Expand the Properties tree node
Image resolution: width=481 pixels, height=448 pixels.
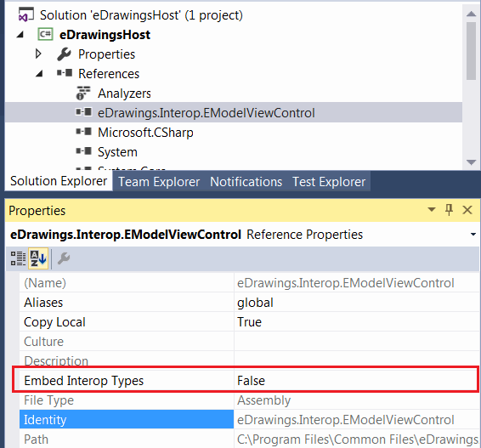tap(38, 54)
